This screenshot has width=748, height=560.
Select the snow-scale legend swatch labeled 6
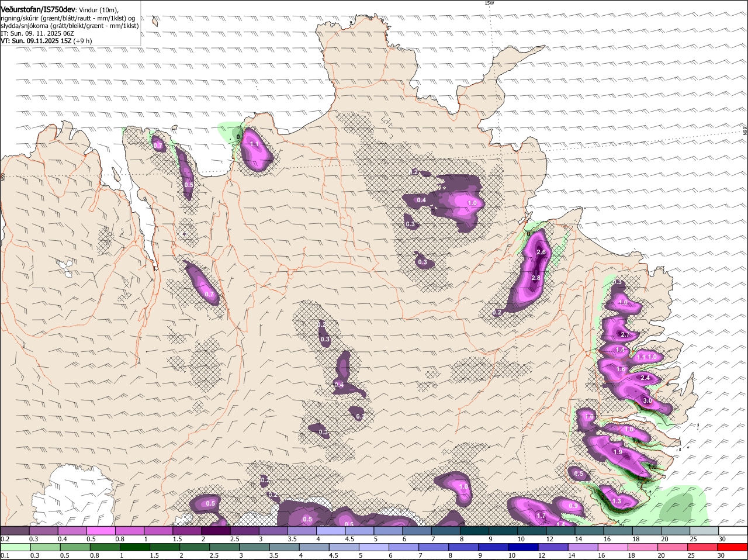(417, 531)
